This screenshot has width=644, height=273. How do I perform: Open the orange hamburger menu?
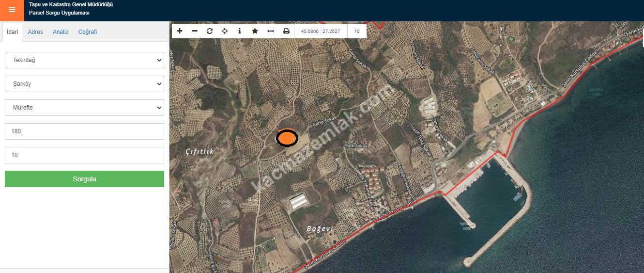click(x=12, y=10)
